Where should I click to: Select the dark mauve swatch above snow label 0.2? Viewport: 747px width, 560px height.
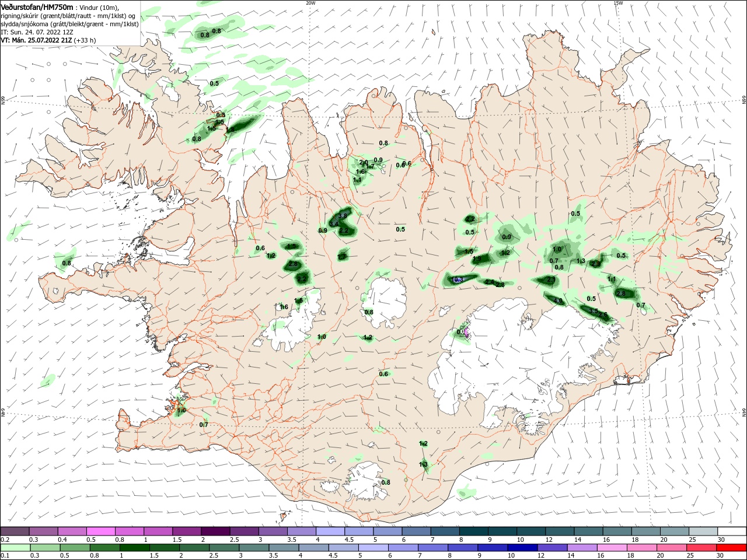pos(15,531)
